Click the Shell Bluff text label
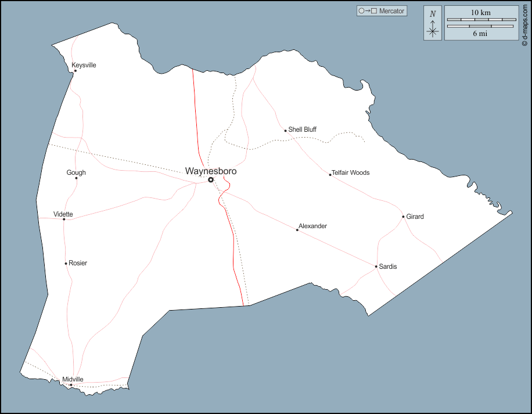 302,129
